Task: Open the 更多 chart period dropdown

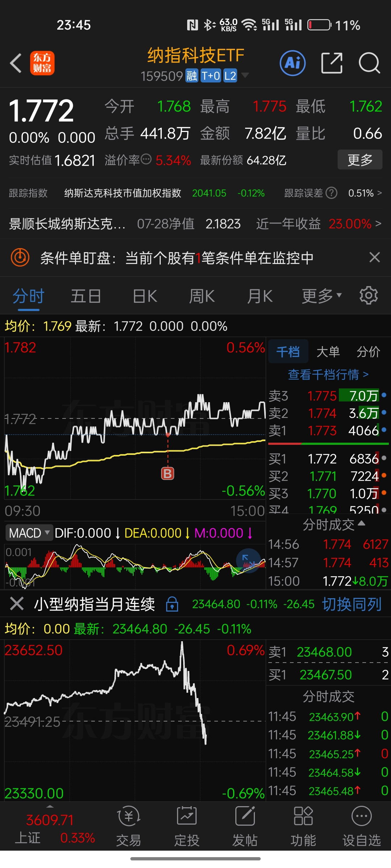Action: (322, 296)
